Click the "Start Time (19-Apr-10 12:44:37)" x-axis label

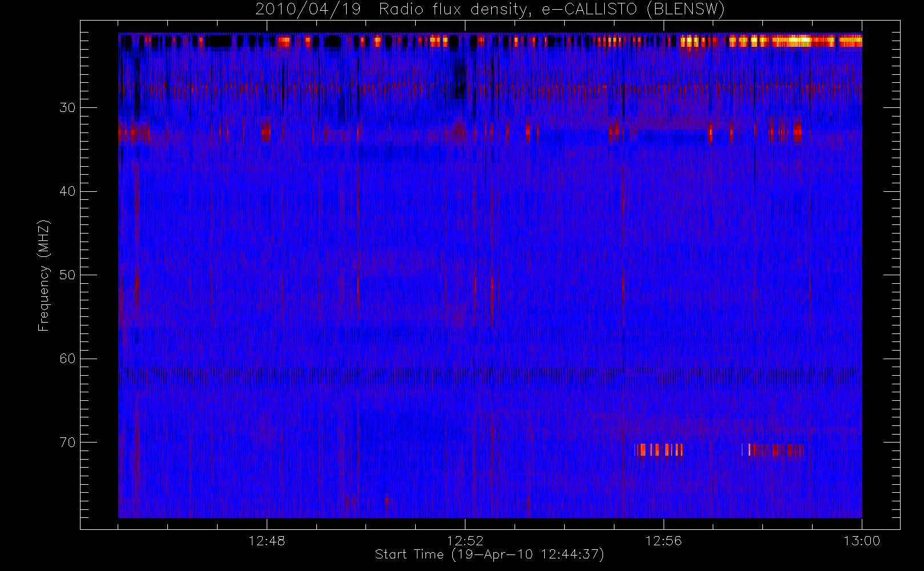click(489, 554)
